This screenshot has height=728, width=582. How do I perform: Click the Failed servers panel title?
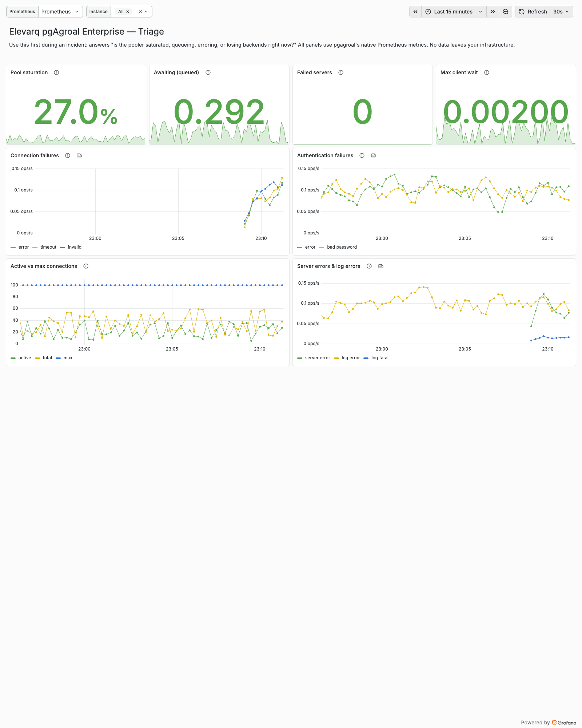315,72
